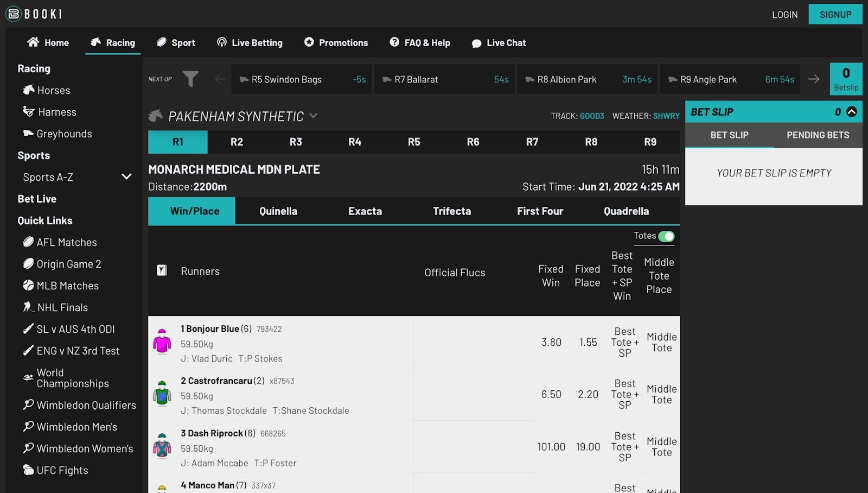
Task: Open the races filter funnel icon
Action: 190,79
